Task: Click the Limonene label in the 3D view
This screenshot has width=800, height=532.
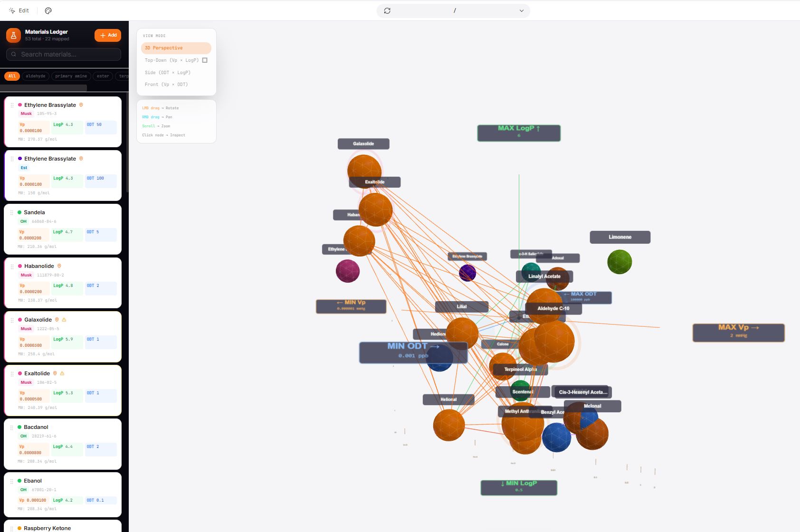Action: pyautogui.click(x=620, y=237)
